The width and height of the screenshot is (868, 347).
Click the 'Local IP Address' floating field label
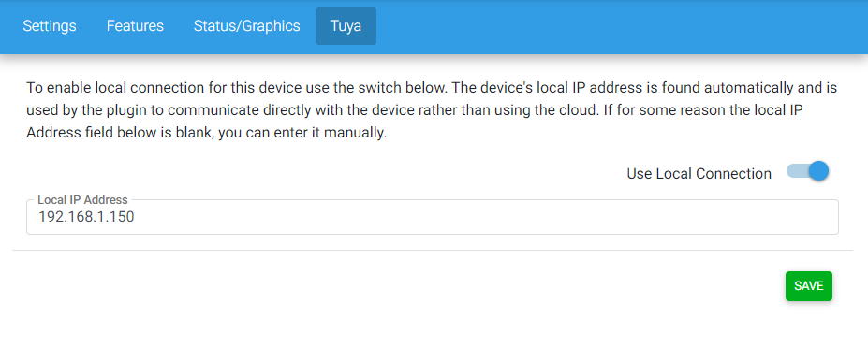(x=82, y=200)
